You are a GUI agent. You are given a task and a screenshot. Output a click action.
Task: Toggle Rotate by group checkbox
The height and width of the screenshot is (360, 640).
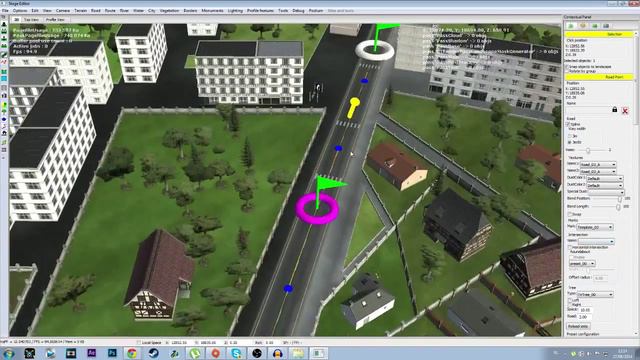point(567,71)
